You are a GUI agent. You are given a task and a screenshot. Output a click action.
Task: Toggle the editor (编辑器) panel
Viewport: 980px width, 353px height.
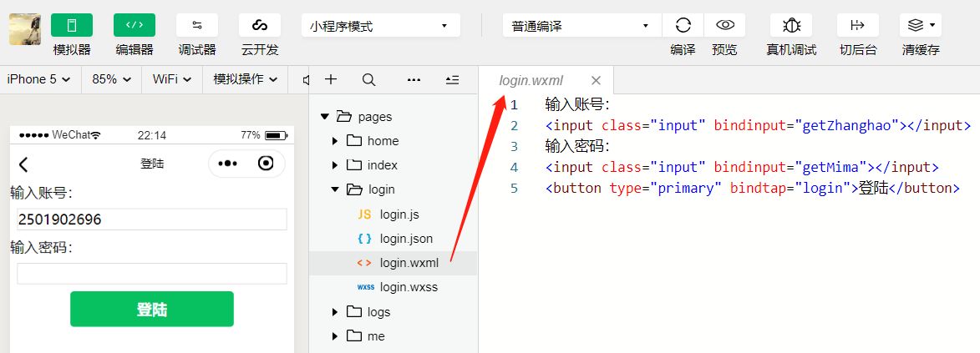click(135, 26)
